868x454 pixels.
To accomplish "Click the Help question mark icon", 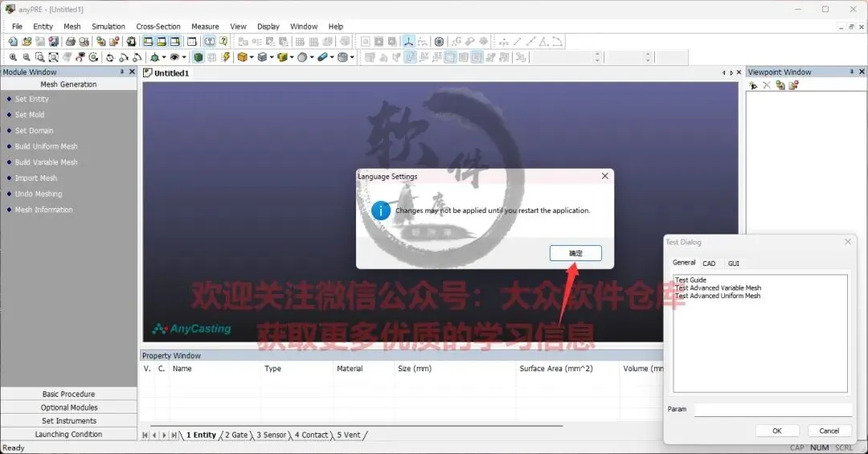I will pyautogui.click(x=223, y=42).
